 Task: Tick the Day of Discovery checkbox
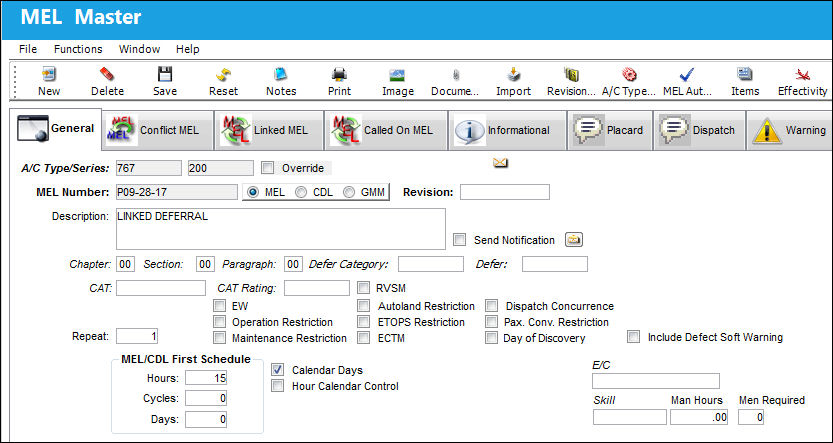tap(492, 338)
